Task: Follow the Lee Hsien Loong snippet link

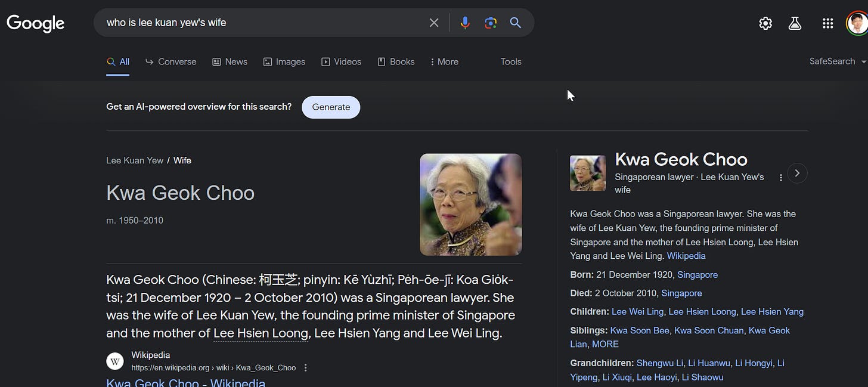Action: tap(261, 333)
